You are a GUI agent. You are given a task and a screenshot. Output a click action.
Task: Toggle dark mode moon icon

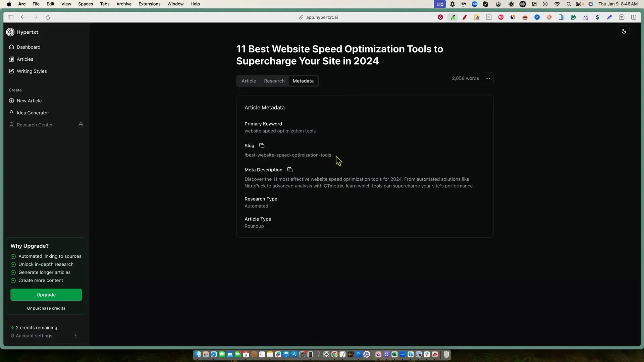coord(624,32)
